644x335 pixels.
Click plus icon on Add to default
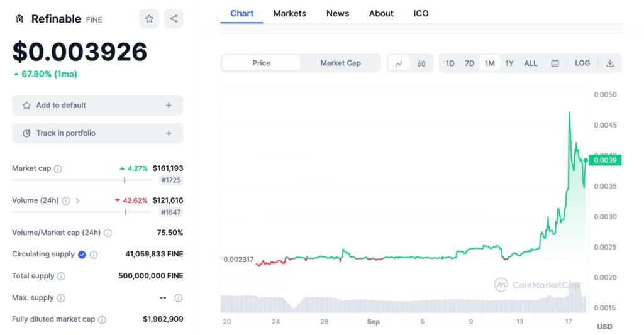coord(169,106)
